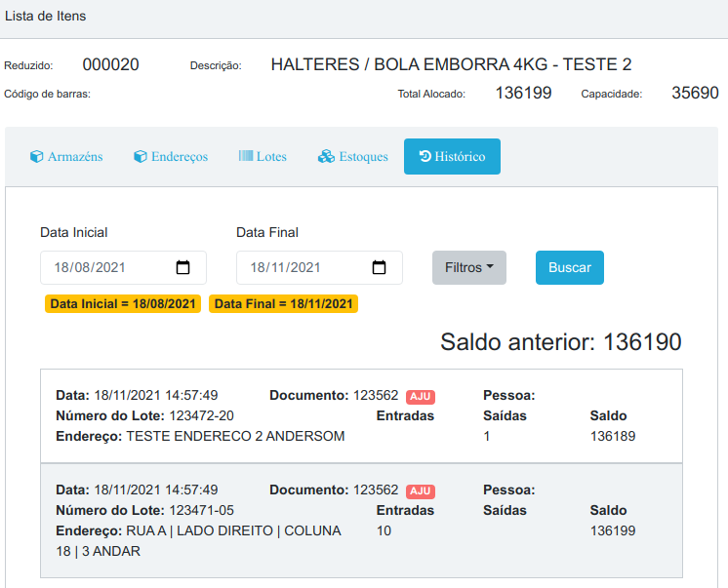Click Saídas value 1
Screen dimensions: 728x588
(487, 436)
